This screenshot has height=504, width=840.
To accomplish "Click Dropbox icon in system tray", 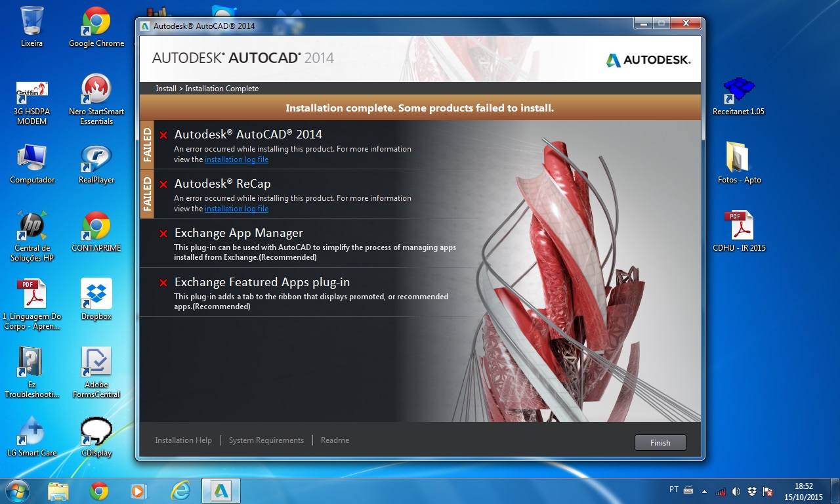I will pos(751,491).
